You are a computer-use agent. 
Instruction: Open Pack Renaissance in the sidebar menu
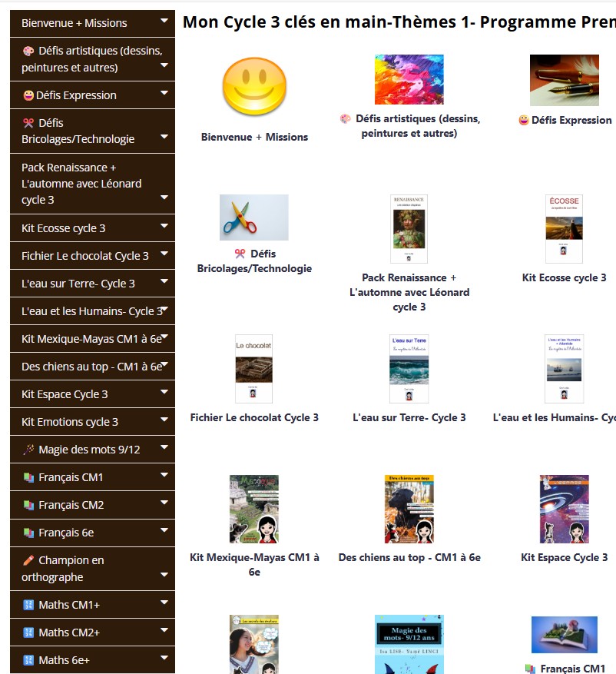[x=92, y=184]
